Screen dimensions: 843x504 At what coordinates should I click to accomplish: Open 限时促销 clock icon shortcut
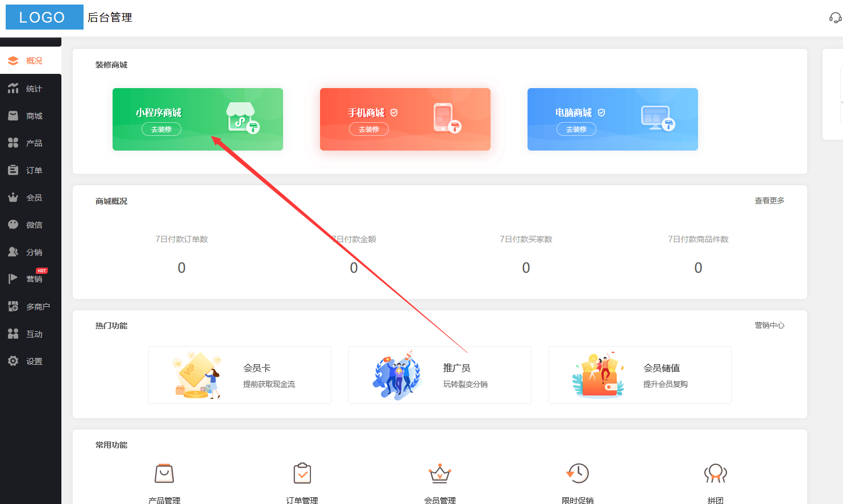(x=578, y=474)
